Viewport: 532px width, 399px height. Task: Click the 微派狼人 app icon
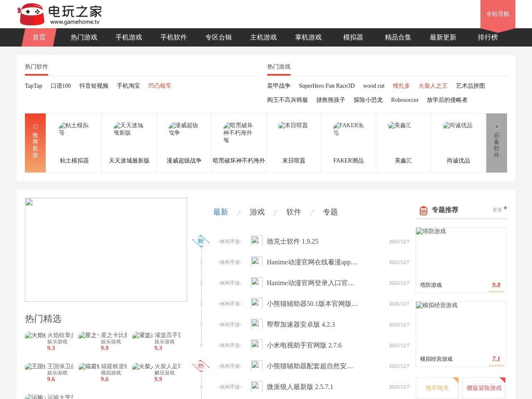256,387
